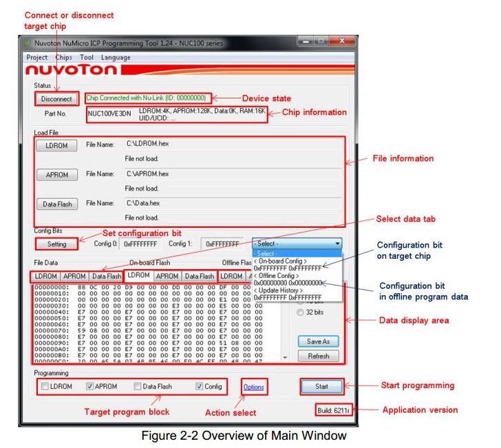Screen dimensions: 501x448
Task: Click the title bar application icon
Action: click(28, 43)
